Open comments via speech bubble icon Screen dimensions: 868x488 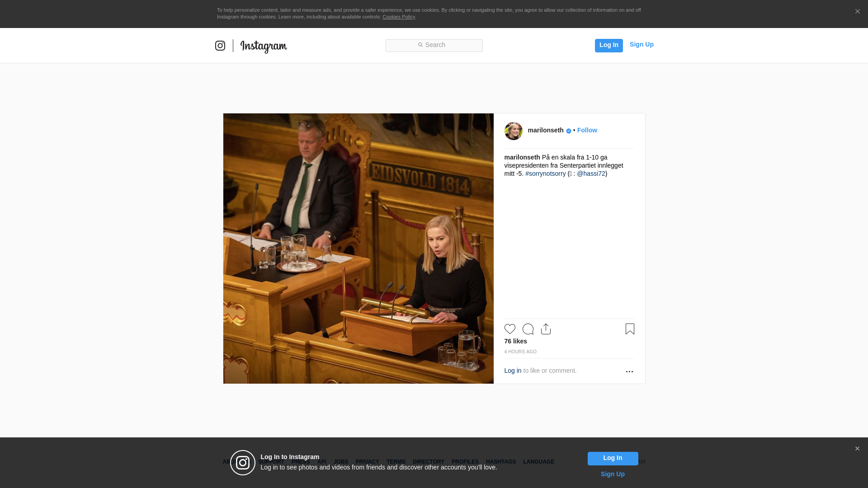pyautogui.click(x=528, y=329)
